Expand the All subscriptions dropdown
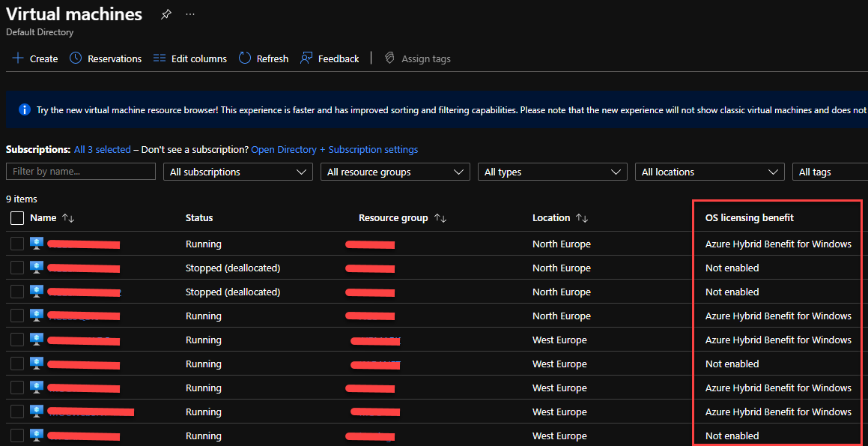The width and height of the screenshot is (868, 446). point(237,172)
